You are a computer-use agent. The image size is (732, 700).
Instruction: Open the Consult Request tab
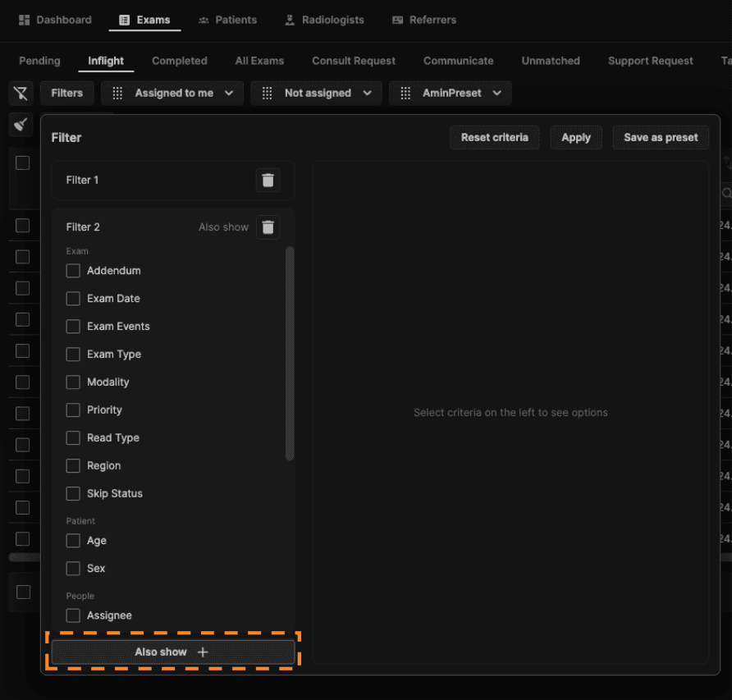354,62
